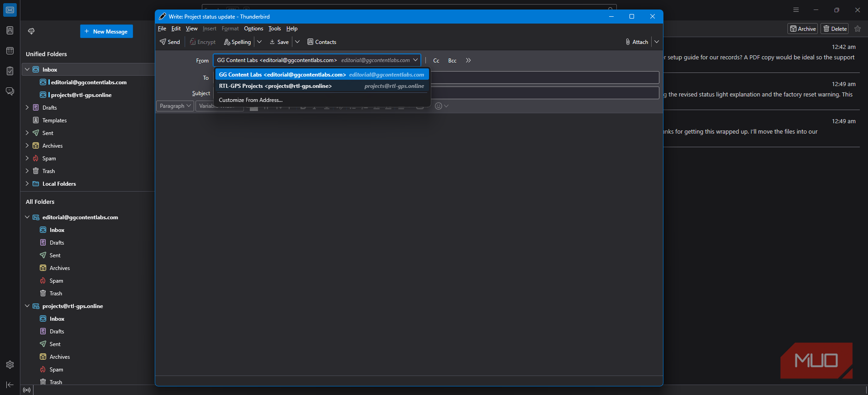Open the Options menu
This screenshot has height=395, width=868.
pos(253,29)
